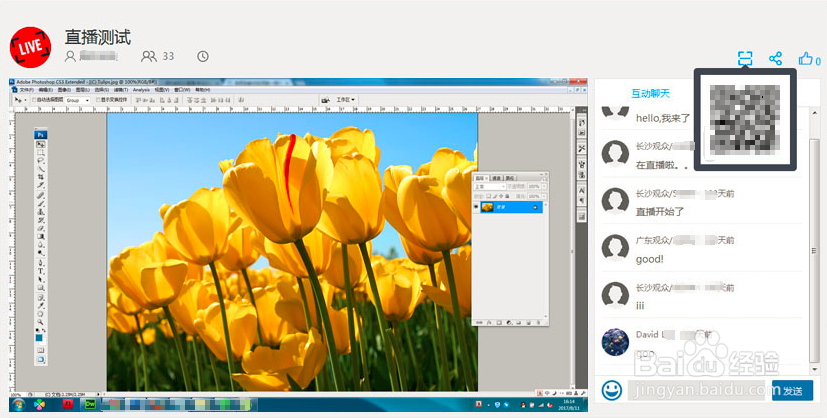Switch to 互动聊天 tab
Screen dimensions: 827x418
point(650,93)
